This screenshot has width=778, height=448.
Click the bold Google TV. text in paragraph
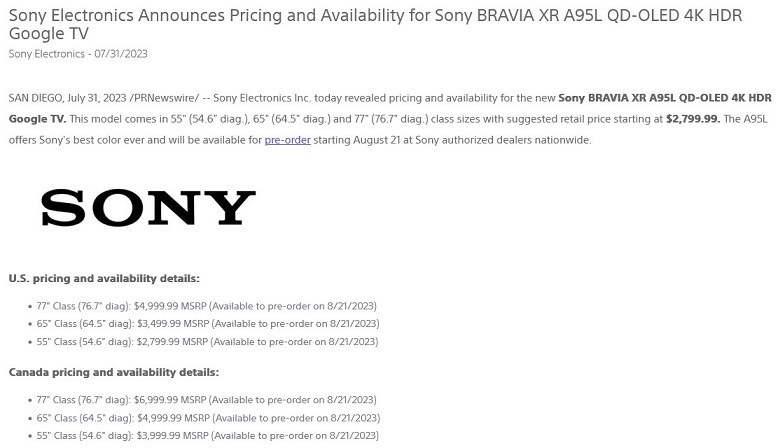pos(37,119)
